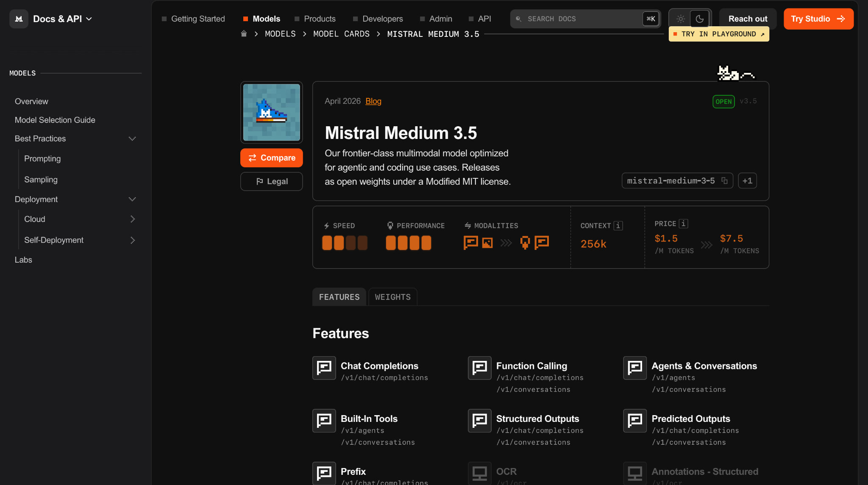Click the image input modality icon

[x=488, y=243]
